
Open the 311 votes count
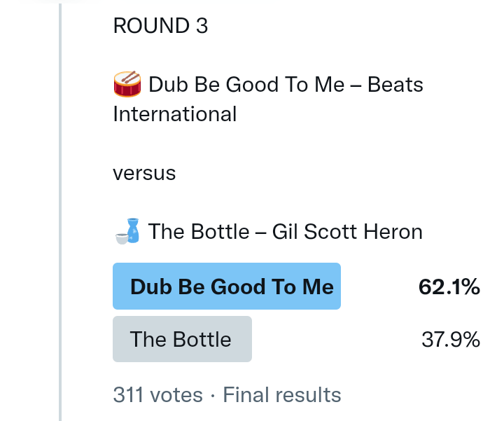[x=157, y=395]
